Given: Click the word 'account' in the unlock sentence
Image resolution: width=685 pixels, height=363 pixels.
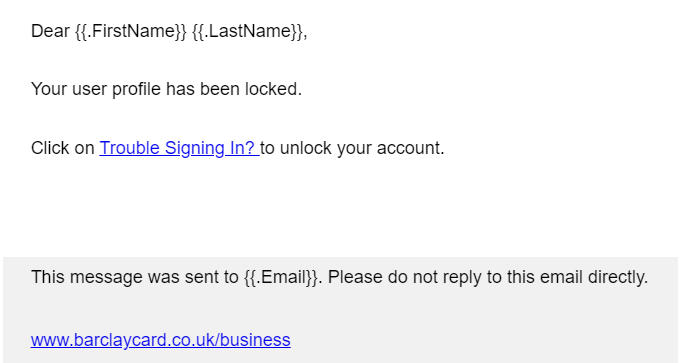Looking at the screenshot, I should (408, 148).
